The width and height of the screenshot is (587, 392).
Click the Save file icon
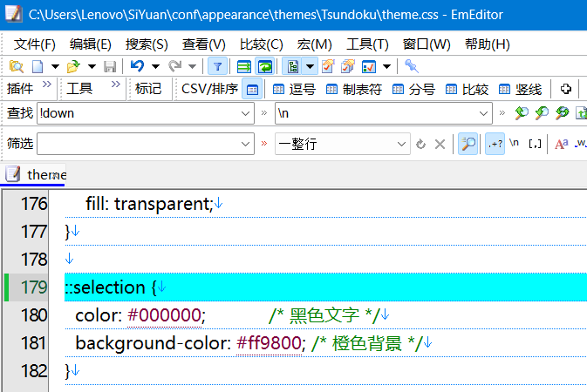[x=110, y=66]
